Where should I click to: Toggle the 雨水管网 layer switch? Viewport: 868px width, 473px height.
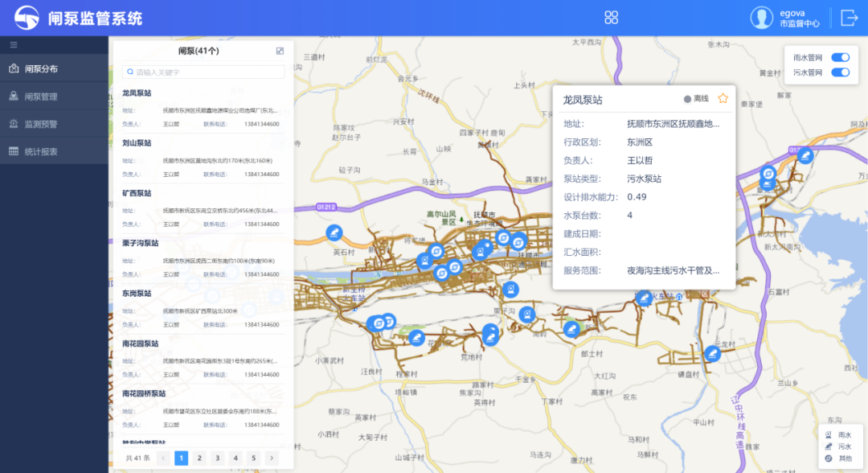click(840, 58)
